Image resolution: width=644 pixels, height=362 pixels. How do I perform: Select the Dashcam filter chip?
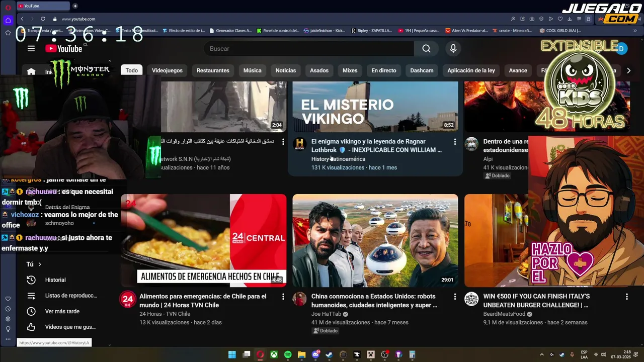click(422, 70)
